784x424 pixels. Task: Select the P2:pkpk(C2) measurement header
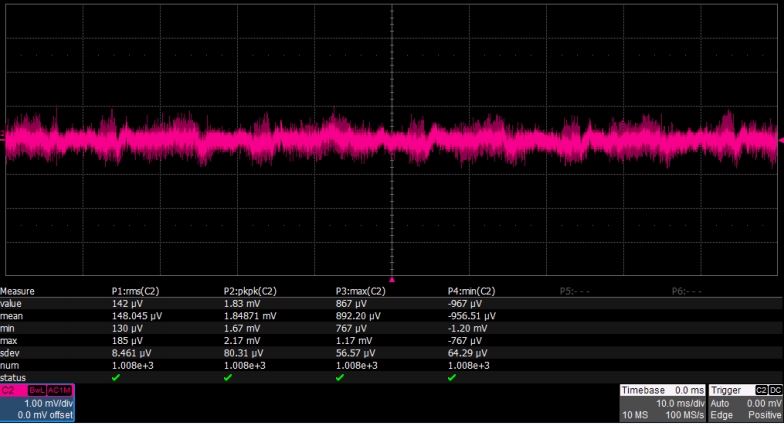click(250, 291)
